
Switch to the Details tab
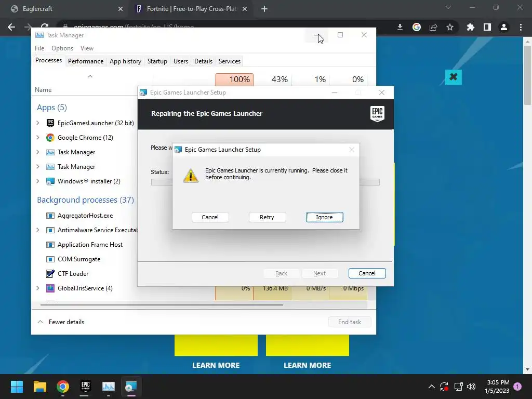coord(203,61)
